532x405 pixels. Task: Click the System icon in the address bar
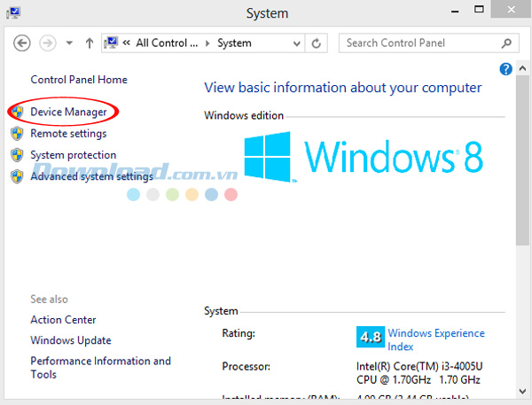pos(111,43)
